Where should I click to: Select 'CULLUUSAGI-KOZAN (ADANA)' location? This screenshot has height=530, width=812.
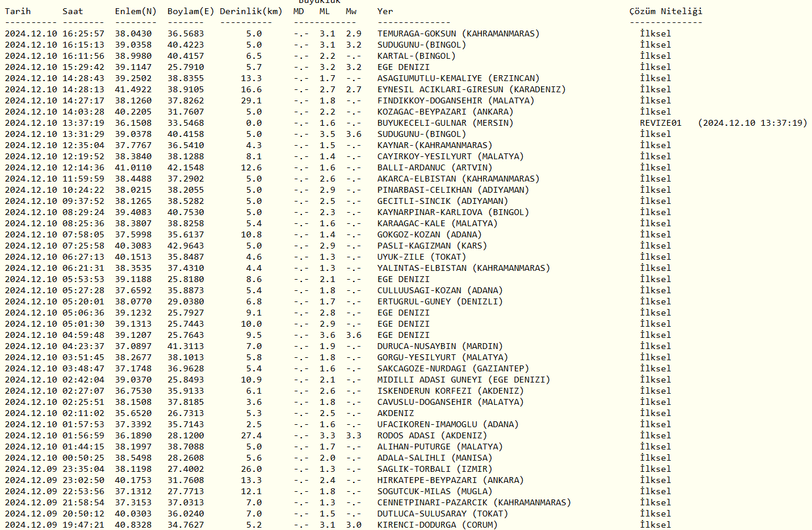[440, 290]
